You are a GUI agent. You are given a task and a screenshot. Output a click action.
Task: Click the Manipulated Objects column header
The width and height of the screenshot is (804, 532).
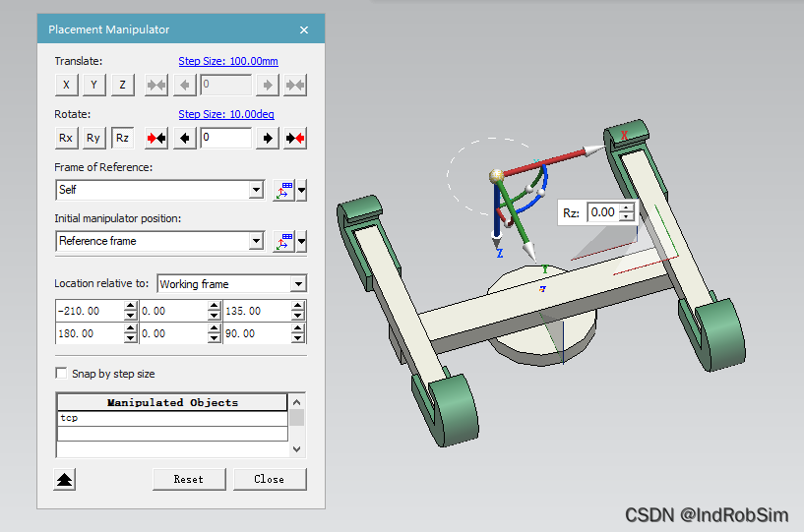[172, 402]
